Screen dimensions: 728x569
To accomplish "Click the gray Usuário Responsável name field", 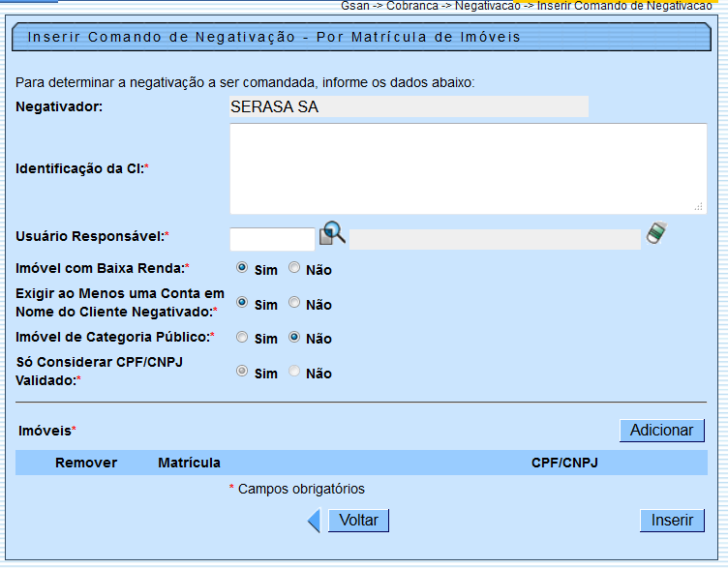I will point(495,238).
